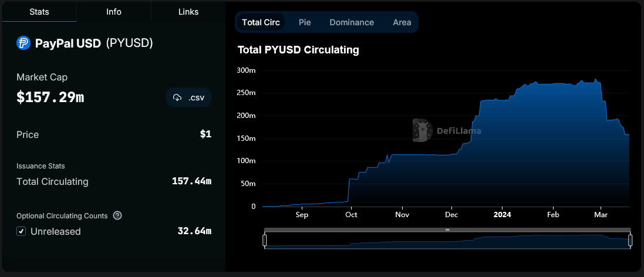Switch the chart to Pie view
Screen dimensions: 644x277
305,22
